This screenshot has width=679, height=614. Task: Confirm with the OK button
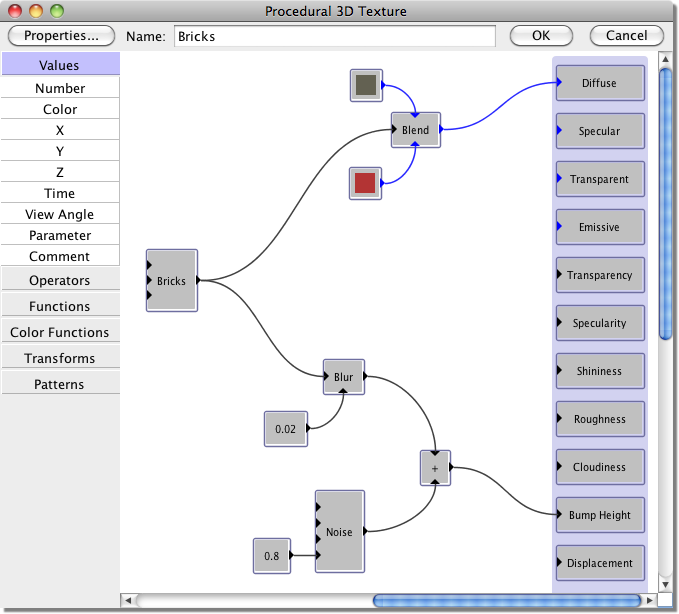tap(541, 36)
